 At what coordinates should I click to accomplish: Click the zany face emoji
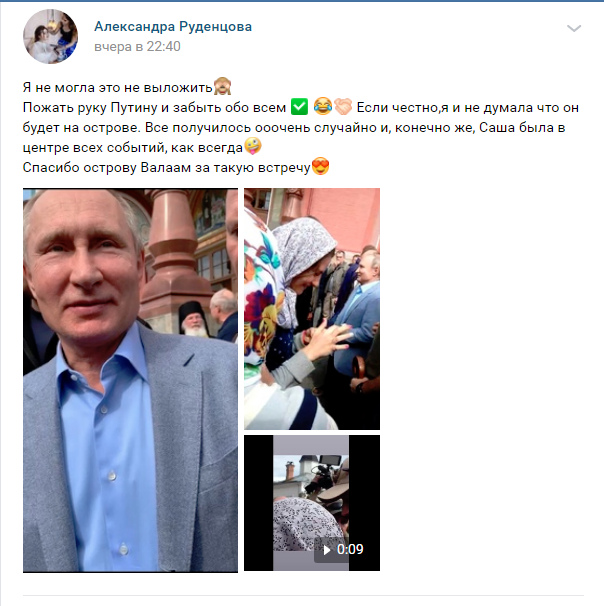(253, 147)
